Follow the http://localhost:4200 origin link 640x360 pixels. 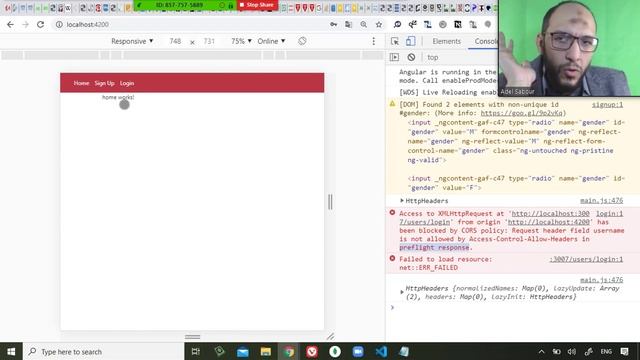point(549,222)
